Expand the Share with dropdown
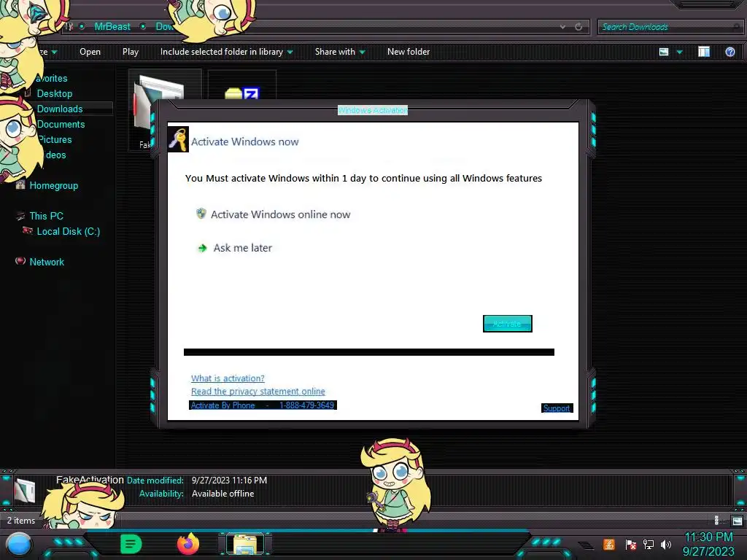 [340, 52]
